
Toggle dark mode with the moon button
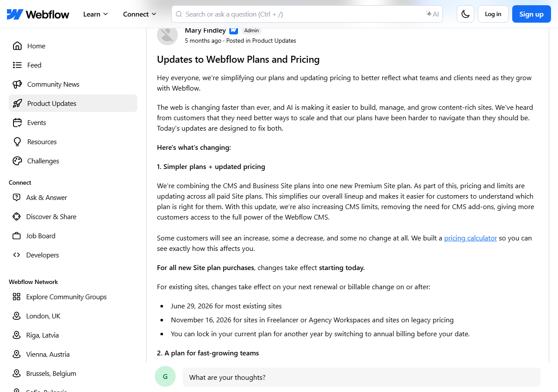pyautogui.click(x=466, y=14)
